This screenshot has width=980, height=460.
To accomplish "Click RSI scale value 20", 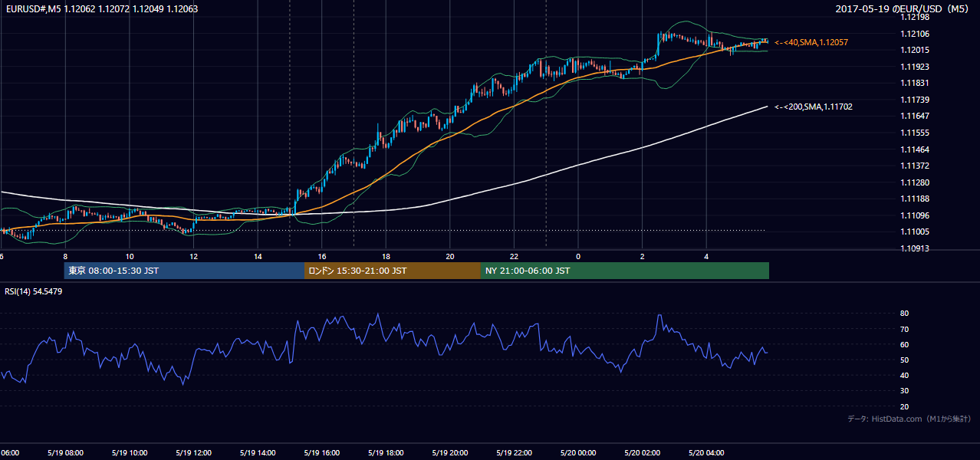I will 905,406.
